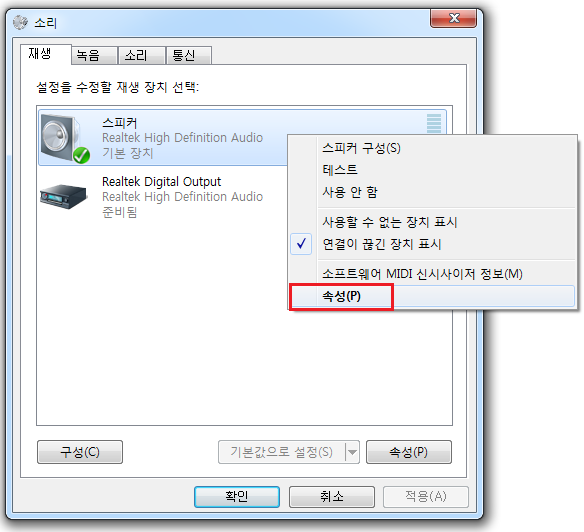Image resolution: width=584 pixels, height=532 pixels.
Task: Click the 소리 window title icon
Action: pyautogui.click(x=20, y=23)
